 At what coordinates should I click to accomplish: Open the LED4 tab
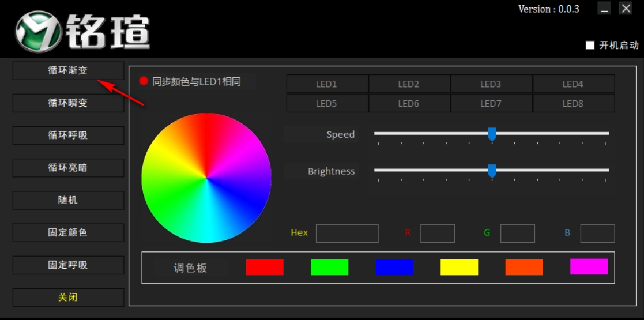click(573, 84)
